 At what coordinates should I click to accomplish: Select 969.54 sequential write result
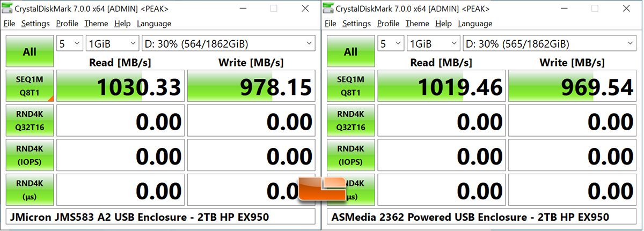click(573, 86)
